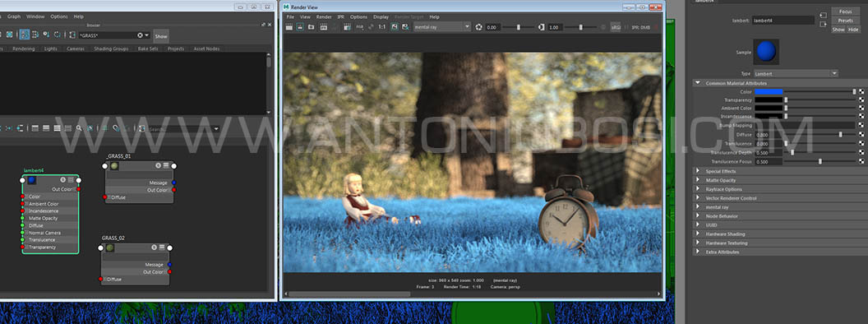This screenshot has width=868, height=324.
Task: Click the Color map checker button
Action: click(x=861, y=91)
